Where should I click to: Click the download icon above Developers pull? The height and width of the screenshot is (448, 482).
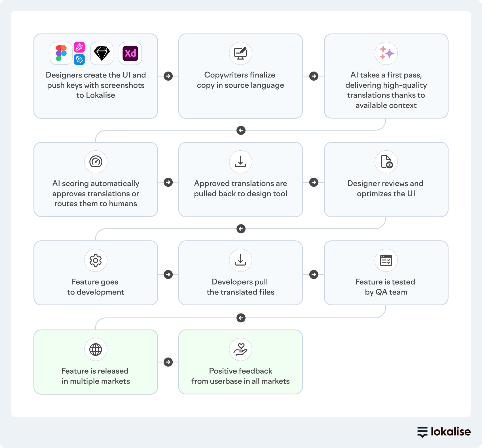point(241,260)
